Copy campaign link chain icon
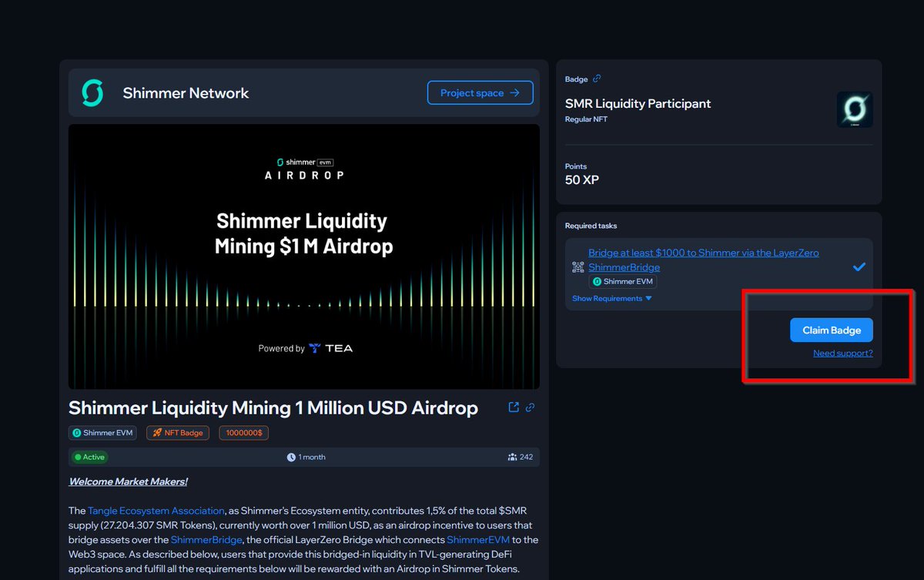This screenshot has height=580, width=924. [x=531, y=407]
